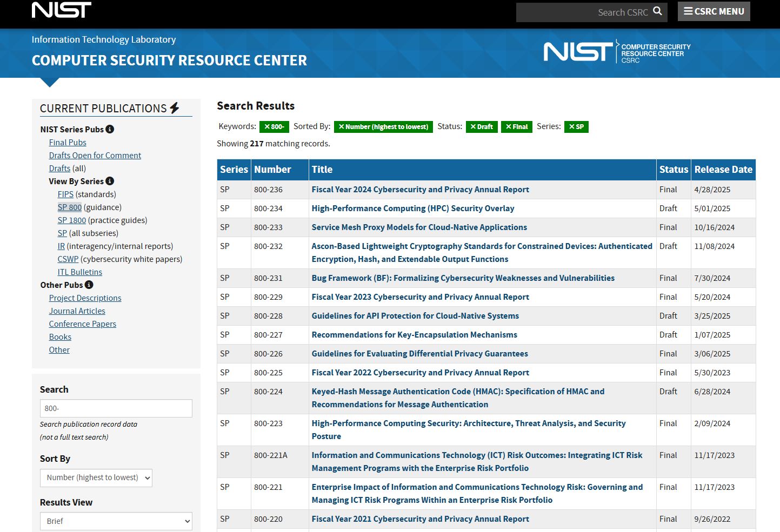Open ICT Risk Outcomes publication 800-221A

point(477,462)
